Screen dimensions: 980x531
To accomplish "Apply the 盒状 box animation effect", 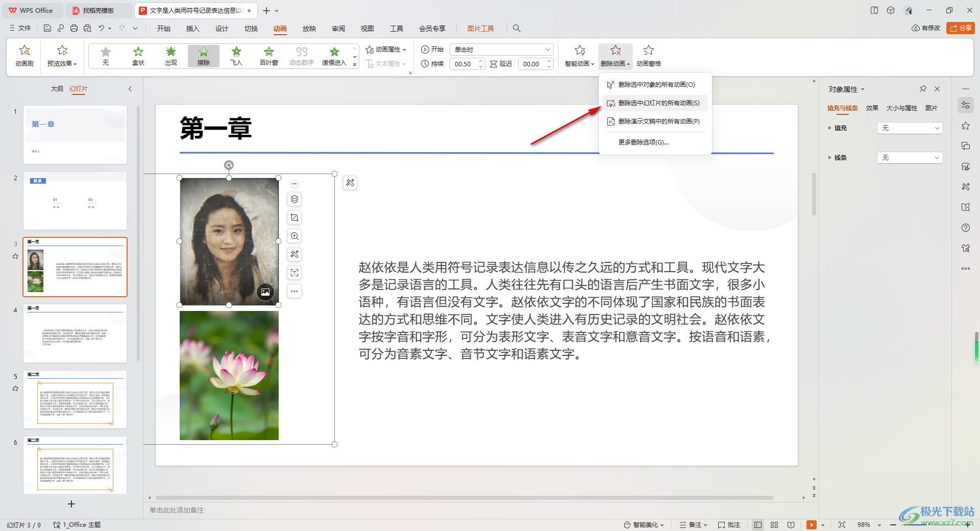I will click(138, 56).
